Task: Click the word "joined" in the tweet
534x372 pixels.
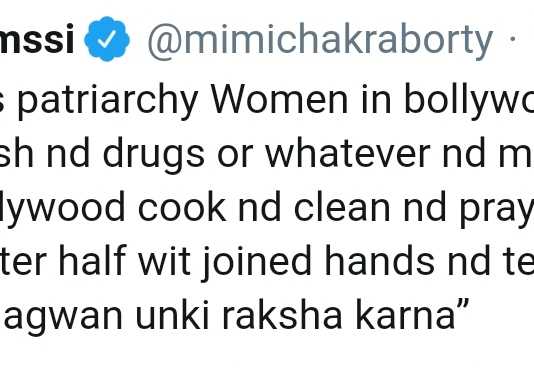Action: pyautogui.click(x=256, y=263)
